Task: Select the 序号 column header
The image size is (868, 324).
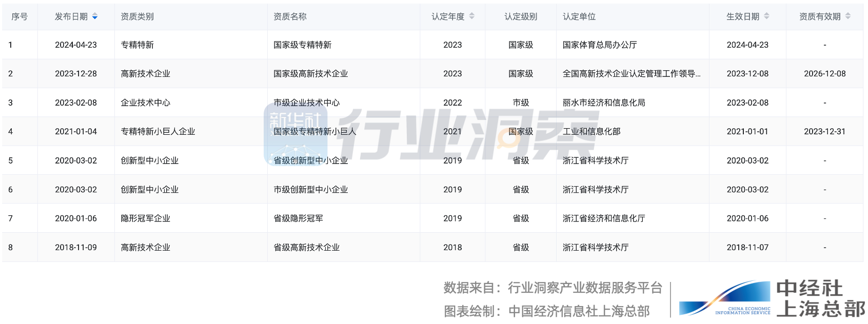Action: [19, 16]
